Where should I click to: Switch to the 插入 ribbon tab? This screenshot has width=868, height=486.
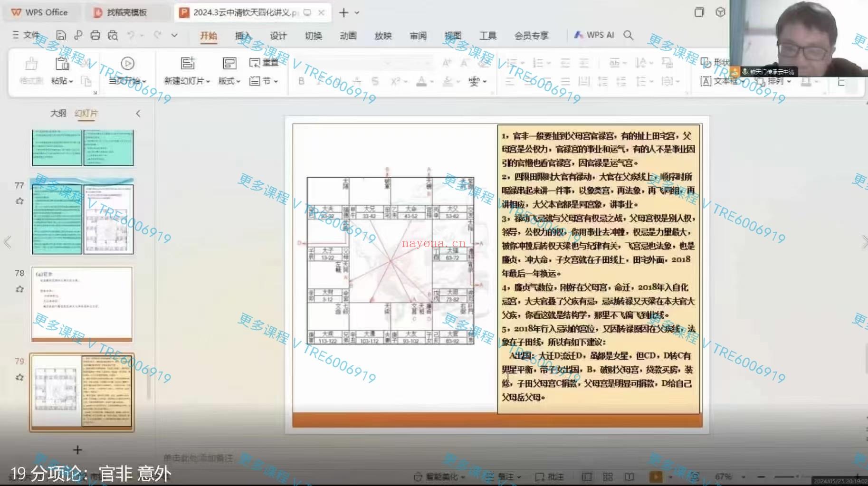[x=243, y=36]
